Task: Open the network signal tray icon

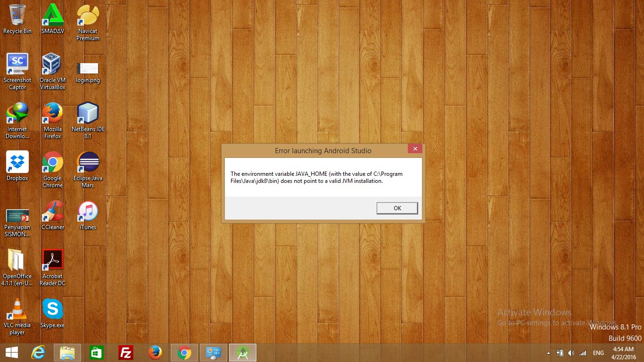Action: tap(583, 353)
